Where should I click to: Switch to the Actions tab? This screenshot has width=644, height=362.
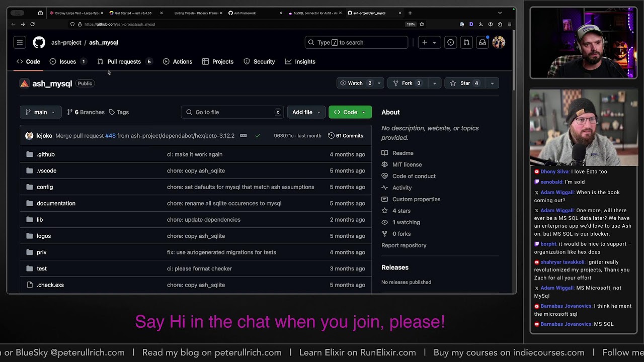(x=178, y=62)
